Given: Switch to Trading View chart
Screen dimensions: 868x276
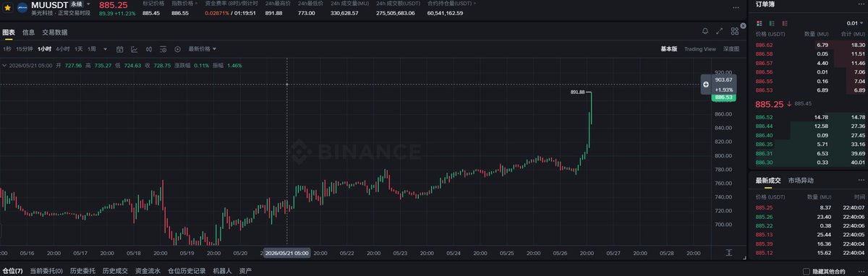Looking at the screenshot, I should pos(699,49).
